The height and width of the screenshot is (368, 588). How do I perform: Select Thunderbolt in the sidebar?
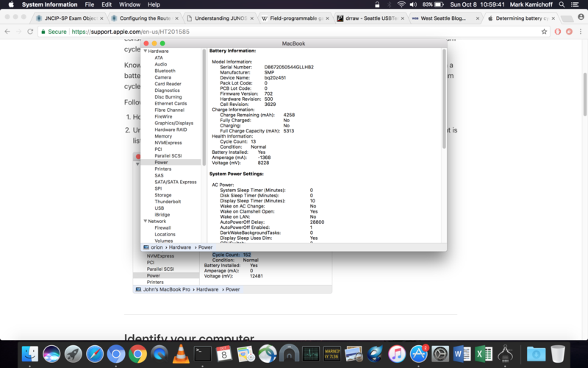168,201
